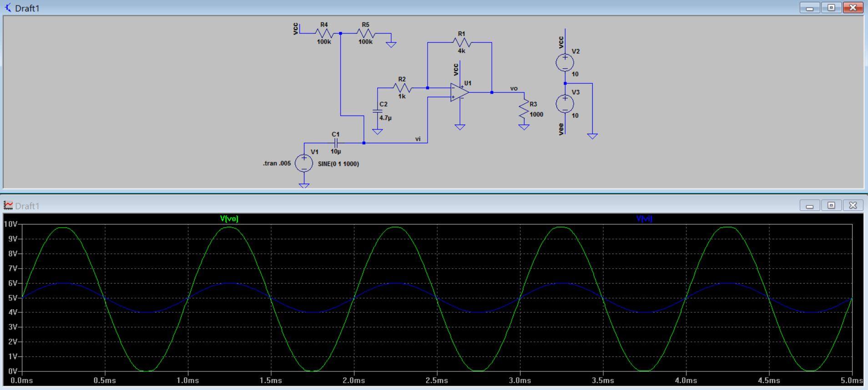Click the 1k value of R2
Viewport: 868px width, 390px height.
click(402, 96)
